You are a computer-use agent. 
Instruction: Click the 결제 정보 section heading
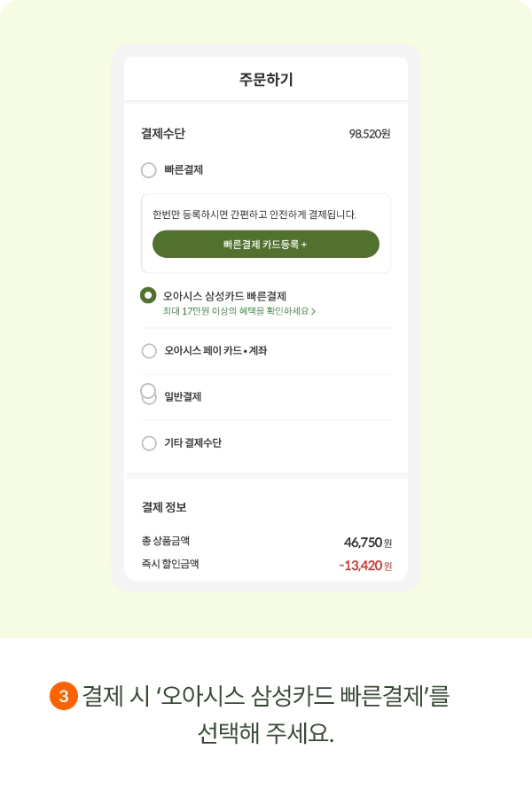coord(164,508)
